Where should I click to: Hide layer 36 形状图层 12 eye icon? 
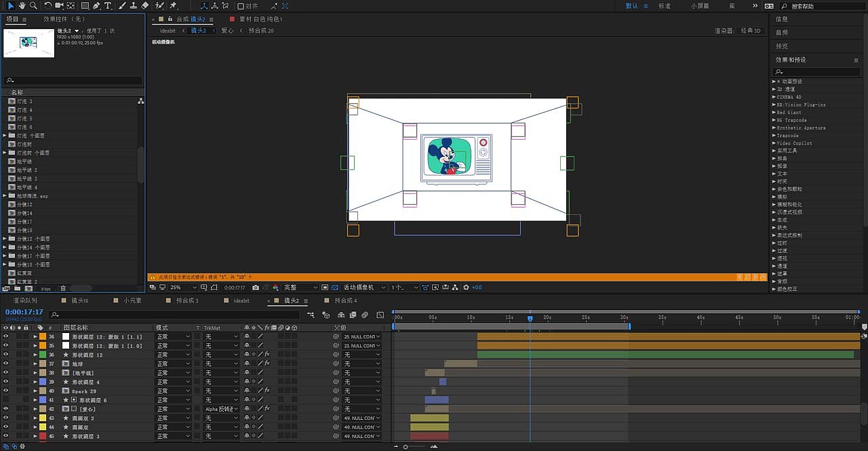pyautogui.click(x=5, y=355)
